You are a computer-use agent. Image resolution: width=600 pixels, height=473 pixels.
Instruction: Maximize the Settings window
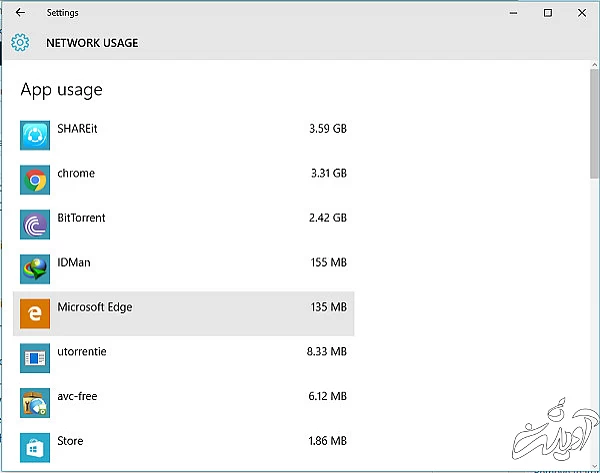point(548,13)
